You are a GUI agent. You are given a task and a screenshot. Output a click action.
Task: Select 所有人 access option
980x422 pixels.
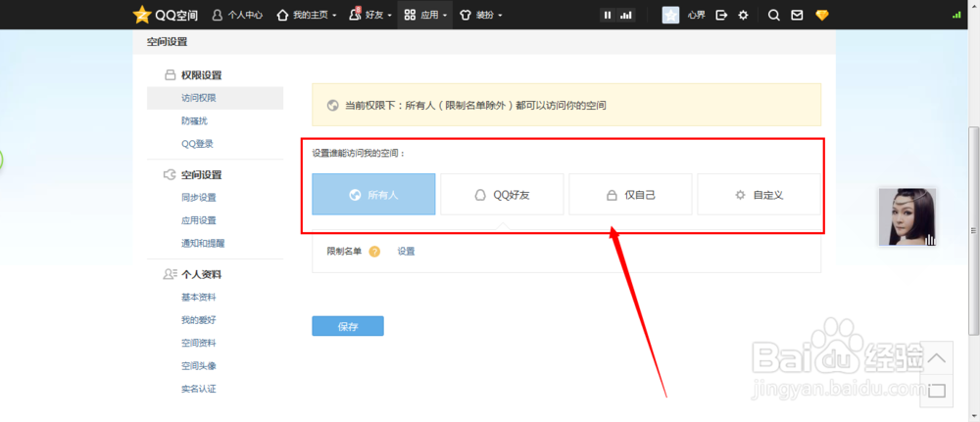click(x=373, y=194)
